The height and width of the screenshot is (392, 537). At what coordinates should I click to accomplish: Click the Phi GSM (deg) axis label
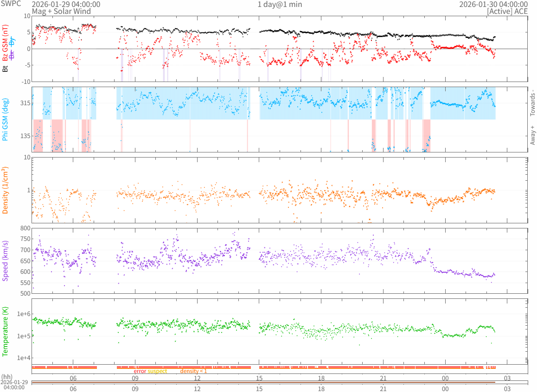(x=5, y=120)
